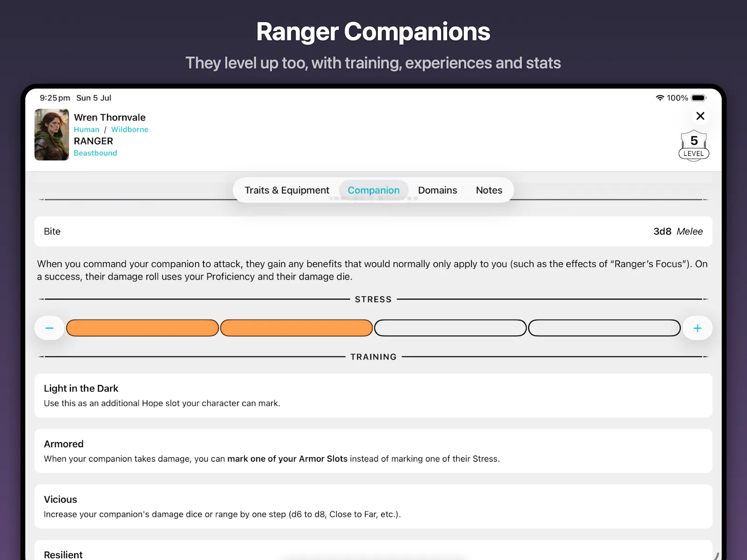This screenshot has width=747, height=560.
Task: Switch to the Traits & Equipment tab
Action: tap(287, 190)
